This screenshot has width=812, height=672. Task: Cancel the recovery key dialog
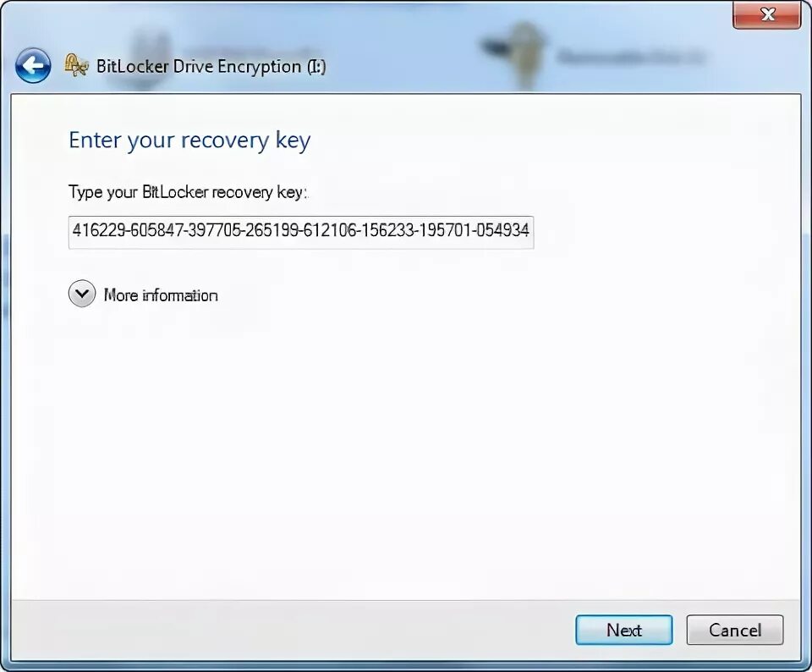pos(735,630)
